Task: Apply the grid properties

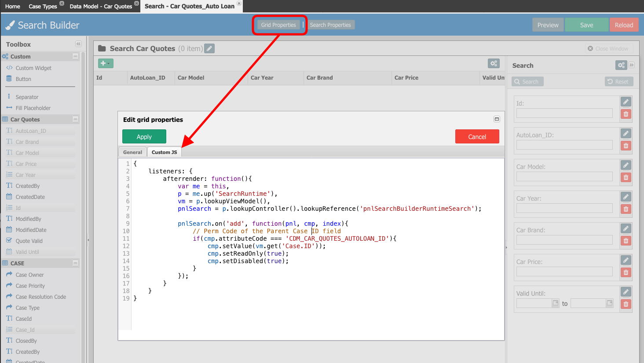Action: pos(144,137)
